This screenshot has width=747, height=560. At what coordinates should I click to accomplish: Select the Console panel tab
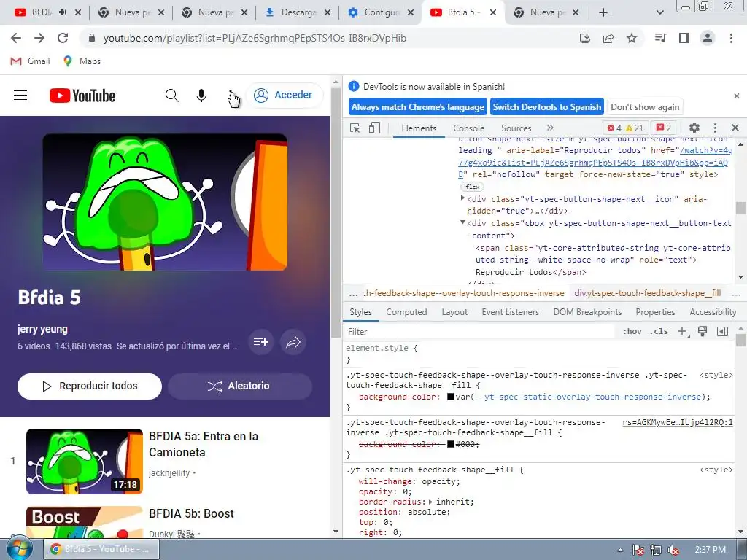tap(469, 128)
